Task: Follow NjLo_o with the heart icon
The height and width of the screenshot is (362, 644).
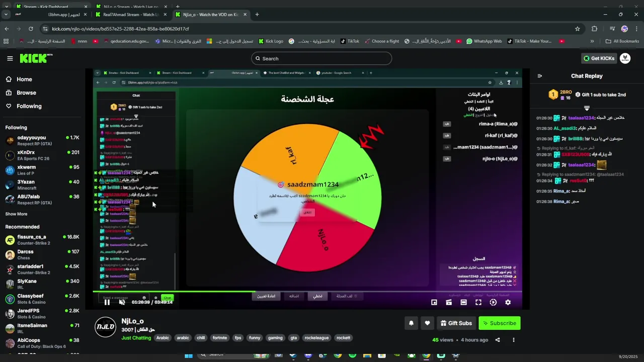Action: 427,323
